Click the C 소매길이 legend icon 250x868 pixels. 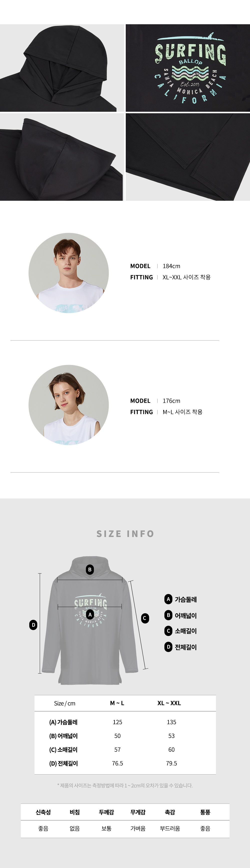point(168,631)
